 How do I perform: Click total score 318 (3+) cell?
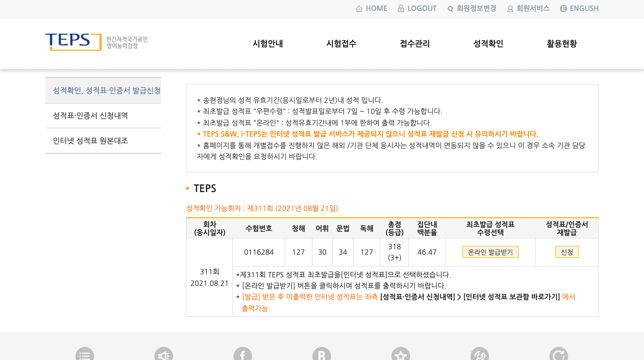coord(394,252)
